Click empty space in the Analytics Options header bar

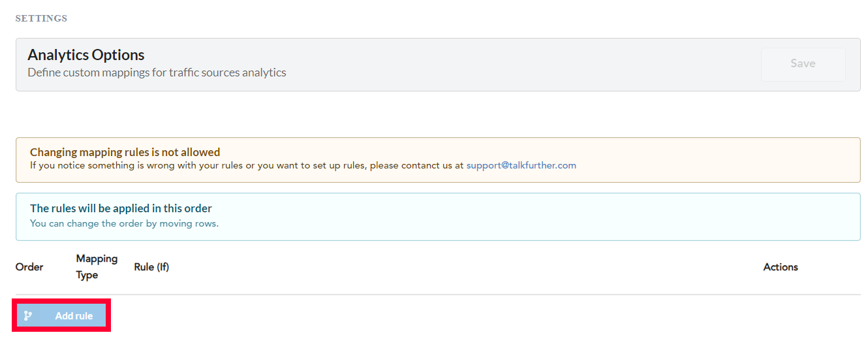[x=522, y=64]
